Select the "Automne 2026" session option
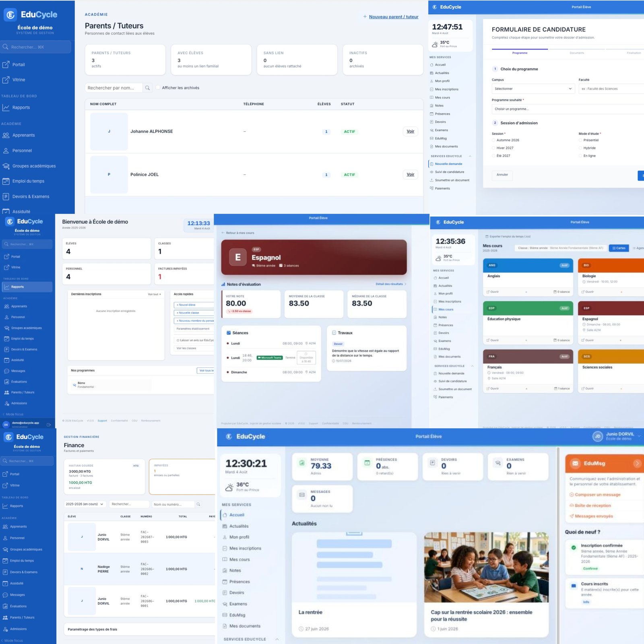The width and height of the screenshot is (644, 644). tap(493, 140)
